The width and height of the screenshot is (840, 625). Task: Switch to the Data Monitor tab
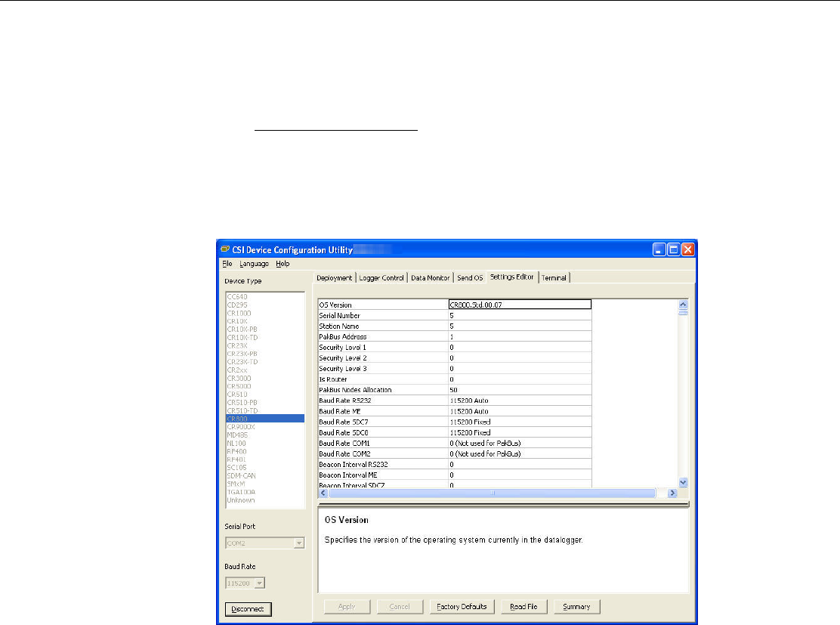click(430, 277)
